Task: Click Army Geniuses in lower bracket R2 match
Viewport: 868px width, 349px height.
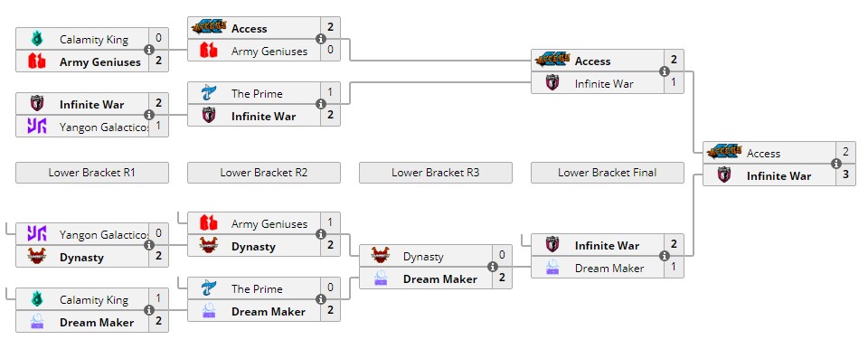Action: (269, 224)
